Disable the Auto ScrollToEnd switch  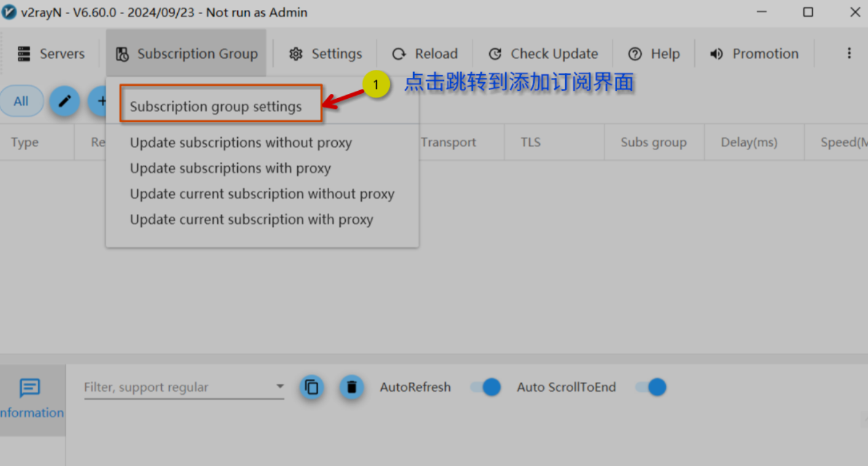coord(650,387)
